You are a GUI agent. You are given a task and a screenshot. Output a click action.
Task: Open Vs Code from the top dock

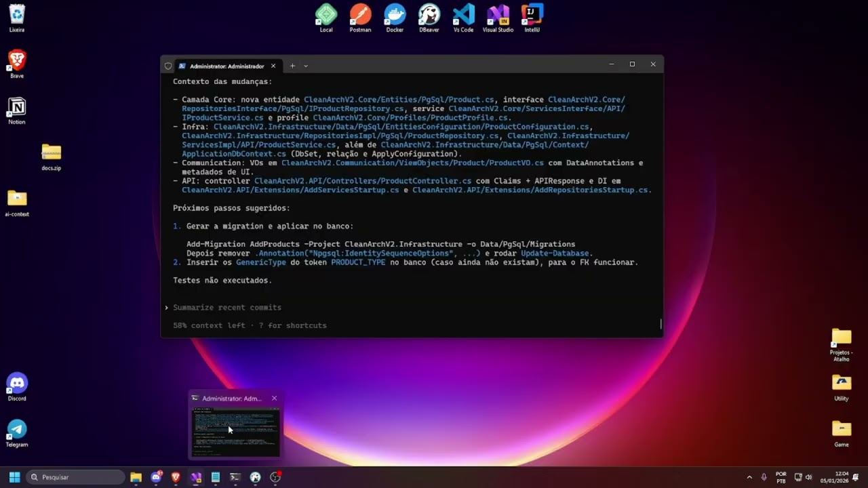point(463,18)
